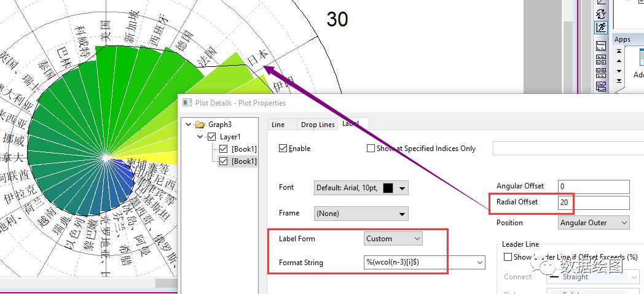Toggle the Speed Mode running-man icon

(x=601, y=28)
